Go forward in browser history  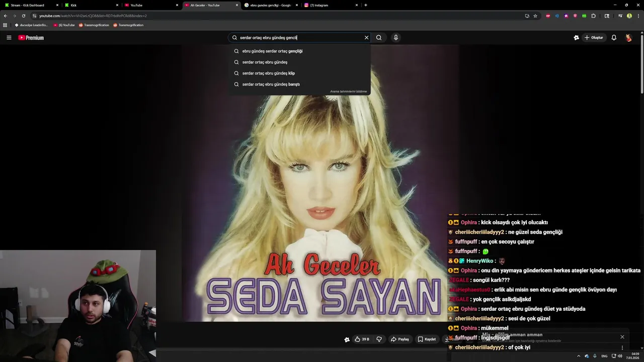coord(15,16)
